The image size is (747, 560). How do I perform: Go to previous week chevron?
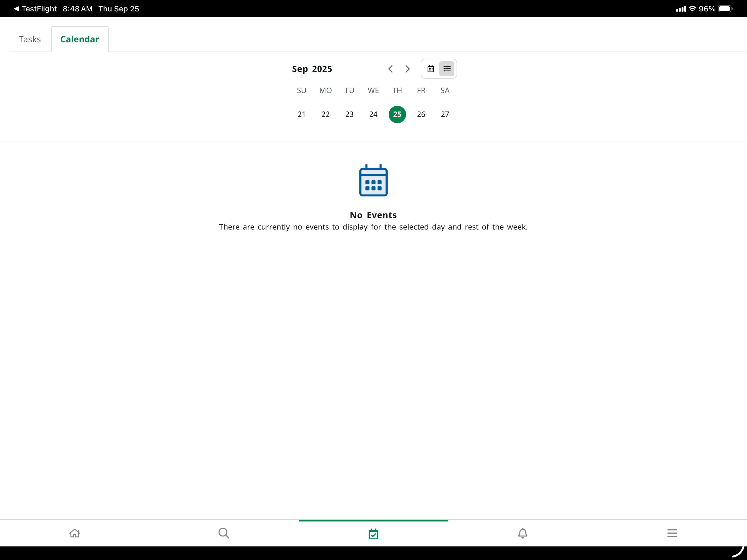(390, 69)
